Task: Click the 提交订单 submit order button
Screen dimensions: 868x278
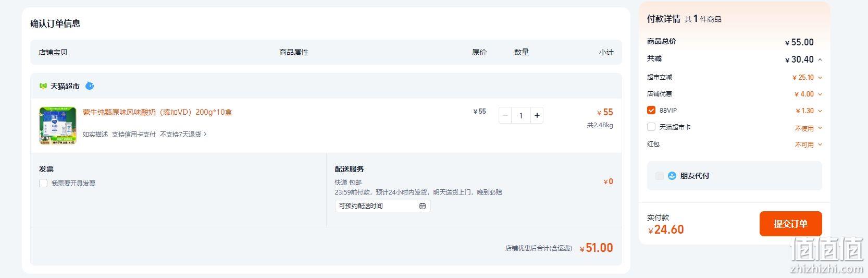Action: pyautogui.click(x=790, y=224)
